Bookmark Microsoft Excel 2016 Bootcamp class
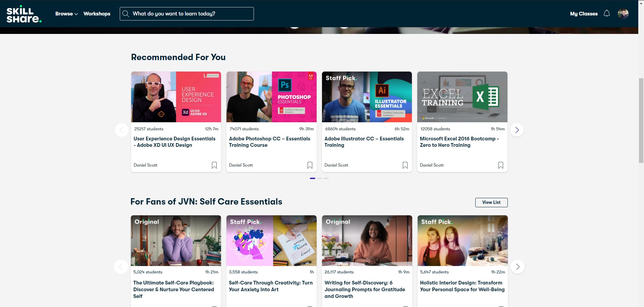The height and width of the screenshot is (307, 644). coord(501,165)
